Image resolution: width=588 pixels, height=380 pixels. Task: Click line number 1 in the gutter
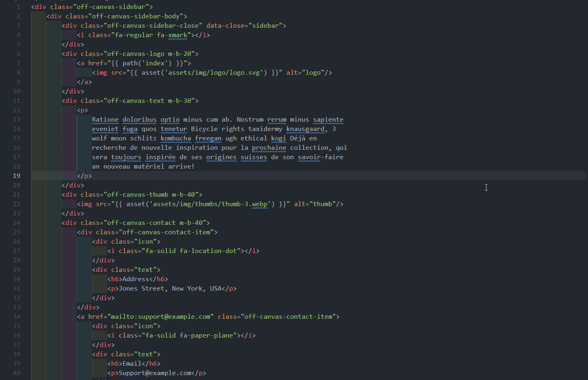18,7
